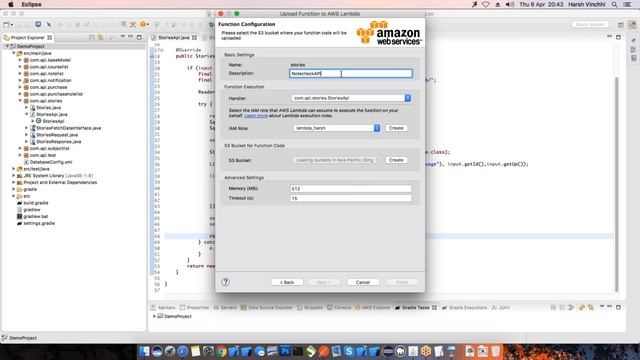Open Spotlight search in menu bar

point(614,4)
